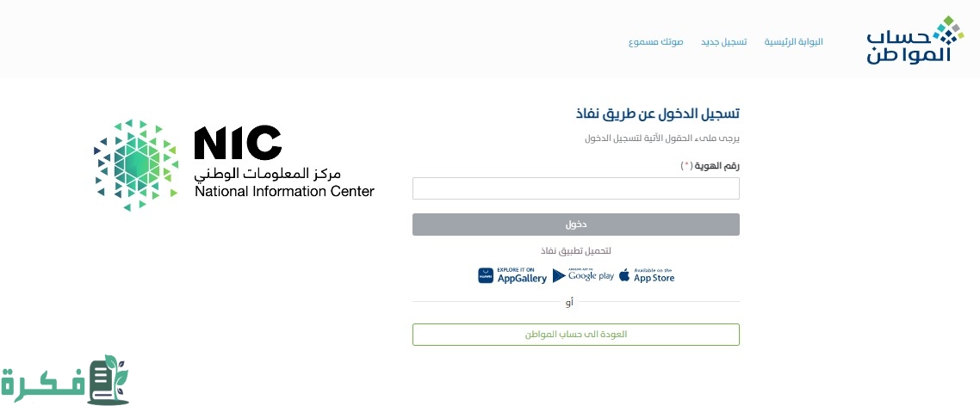Image resolution: width=980 pixels, height=406 pixels.
Task: Click the رقم الهوية field label
Action: [715, 165]
